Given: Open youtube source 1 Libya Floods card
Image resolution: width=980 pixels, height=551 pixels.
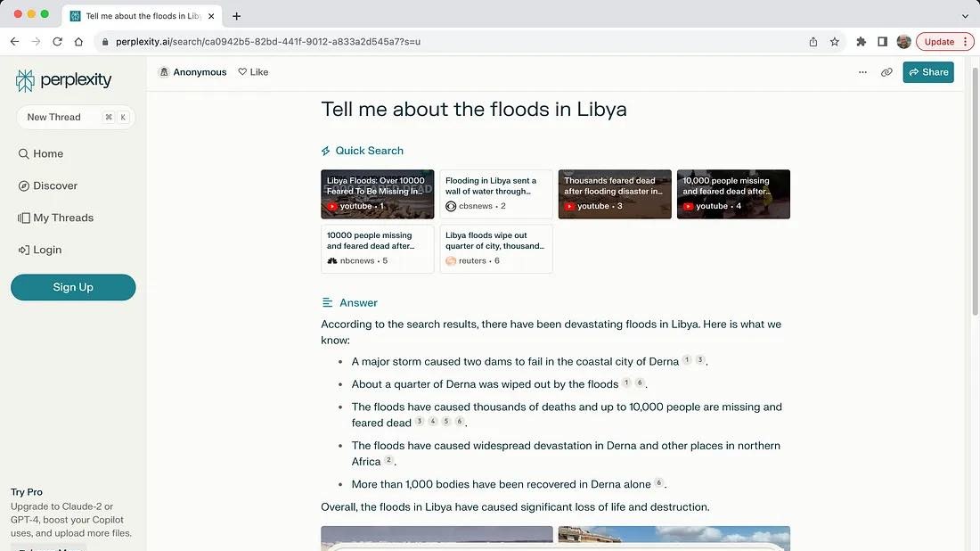Looking at the screenshot, I should (x=378, y=193).
